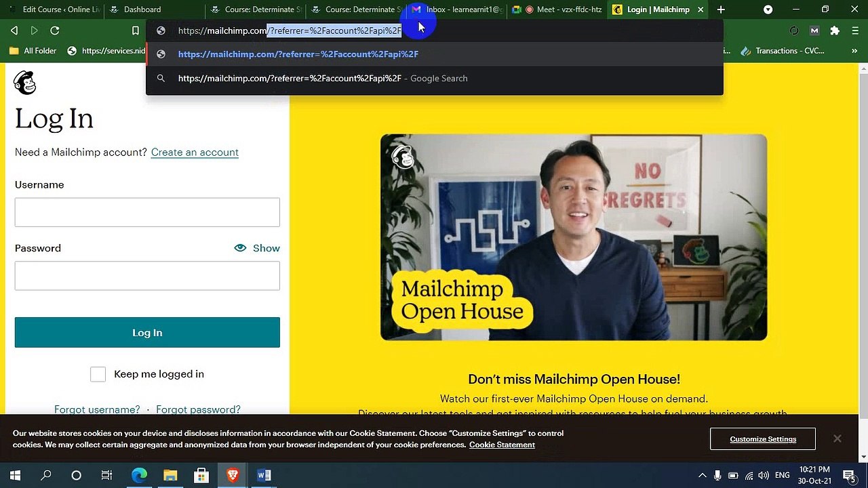Open Microsoft Store from taskbar

click(x=201, y=475)
